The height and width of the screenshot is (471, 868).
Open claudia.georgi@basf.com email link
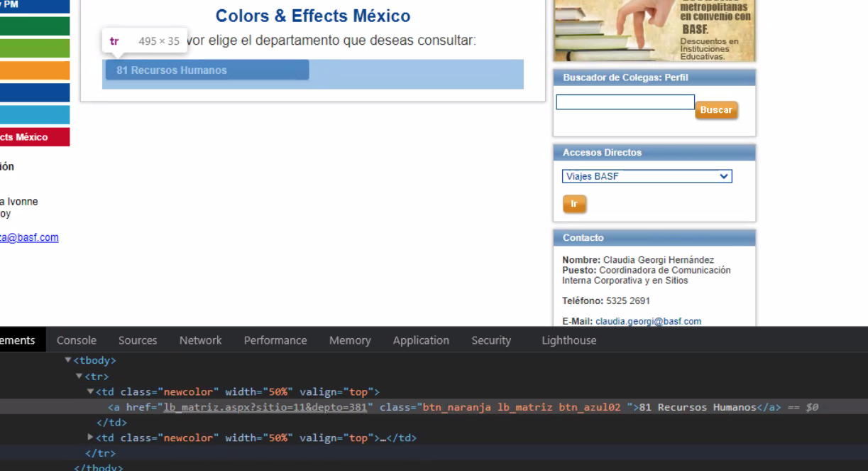pos(648,321)
